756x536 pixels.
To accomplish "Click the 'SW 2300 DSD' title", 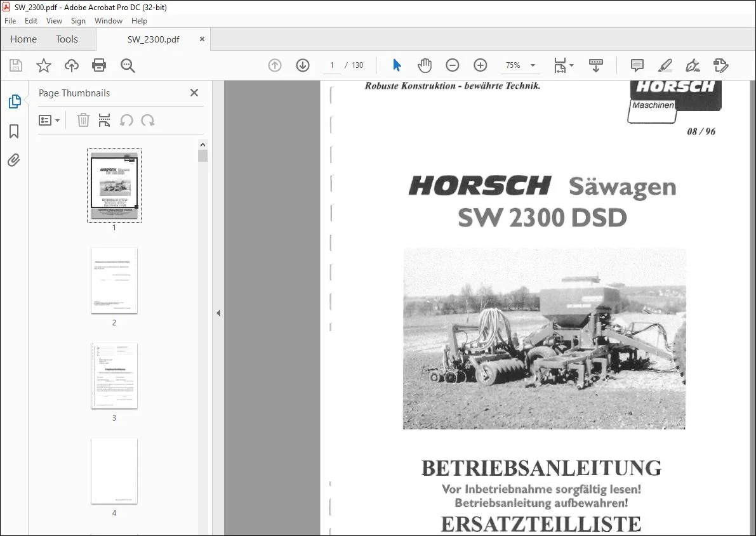I will coord(543,218).
